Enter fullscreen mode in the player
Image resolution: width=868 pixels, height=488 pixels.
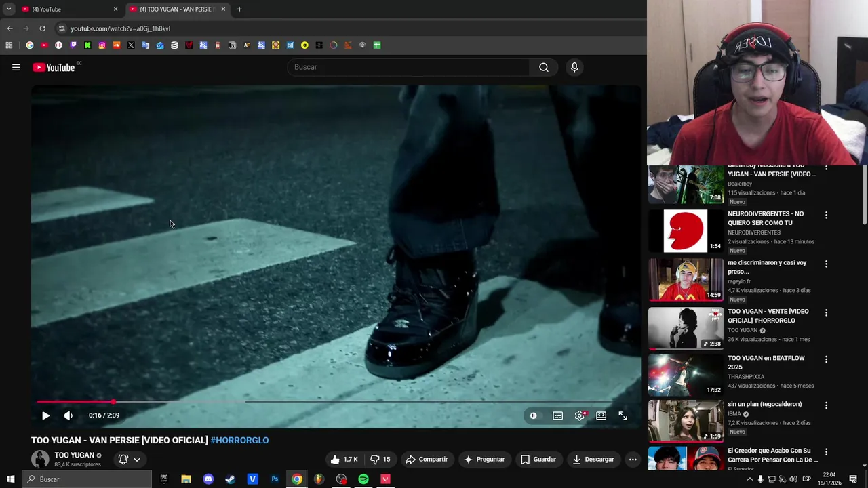623,415
